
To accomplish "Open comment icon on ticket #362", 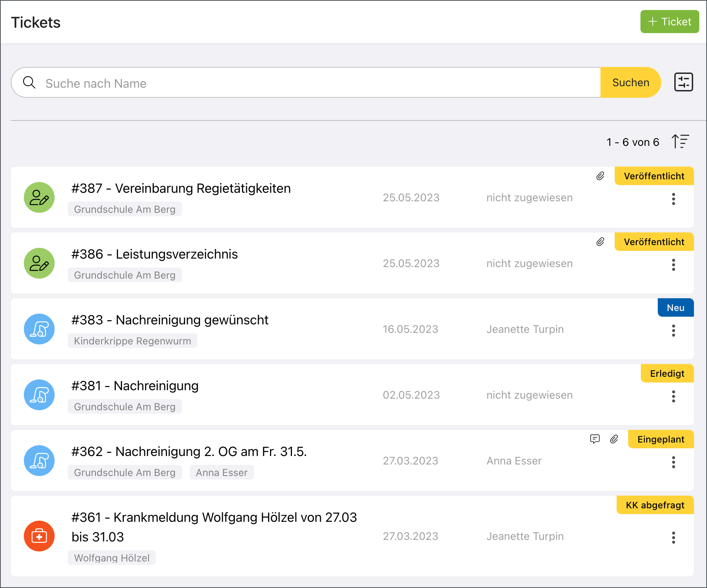I will click(x=595, y=439).
